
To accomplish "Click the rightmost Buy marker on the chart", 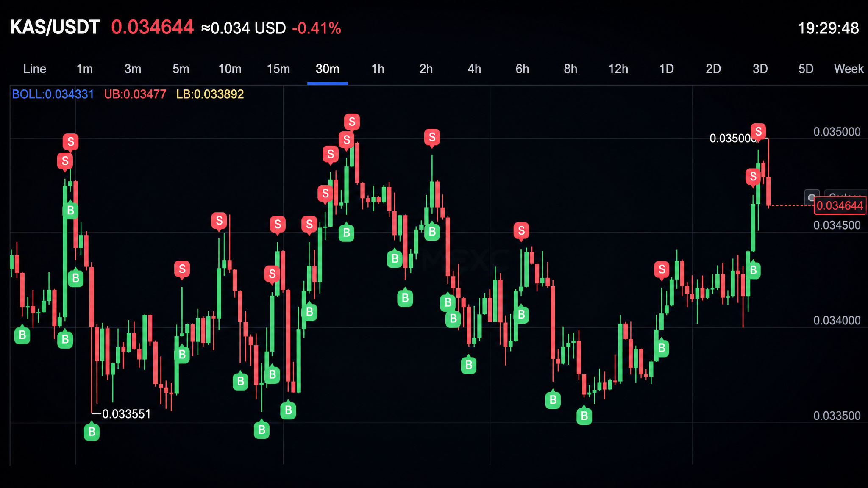I will [x=753, y=270].
